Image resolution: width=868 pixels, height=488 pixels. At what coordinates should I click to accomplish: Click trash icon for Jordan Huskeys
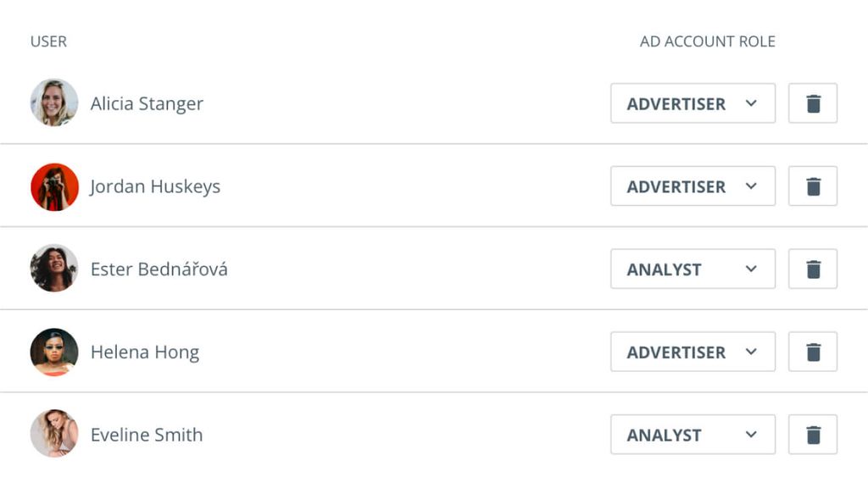tap(813, 186)
